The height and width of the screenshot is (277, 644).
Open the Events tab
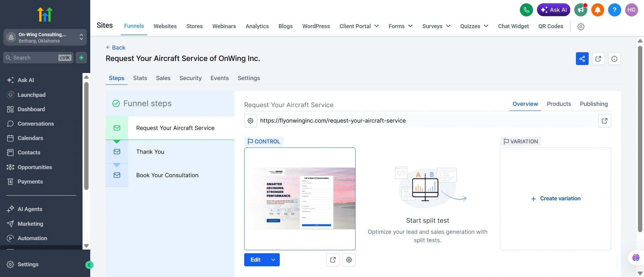[220, 78]
